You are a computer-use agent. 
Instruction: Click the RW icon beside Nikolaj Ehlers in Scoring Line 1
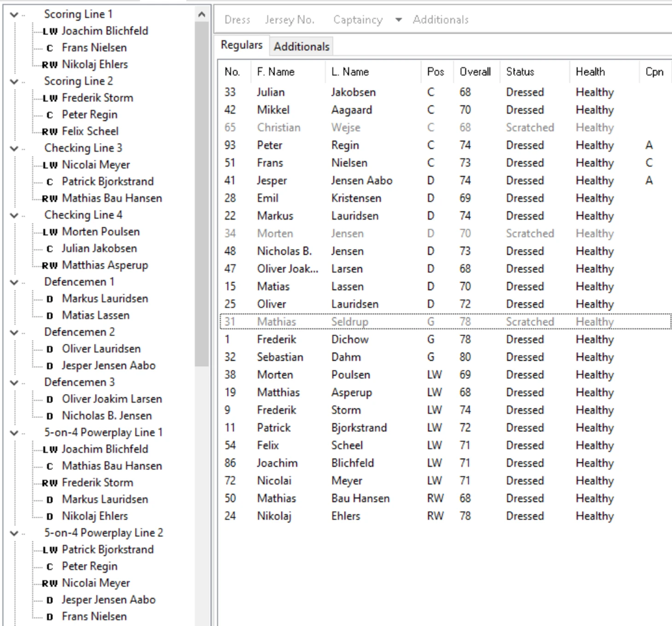(50, 65)
